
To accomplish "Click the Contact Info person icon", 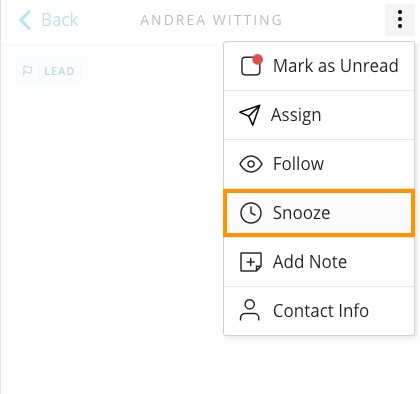I will pyautogui.click(x=249, y=310).
